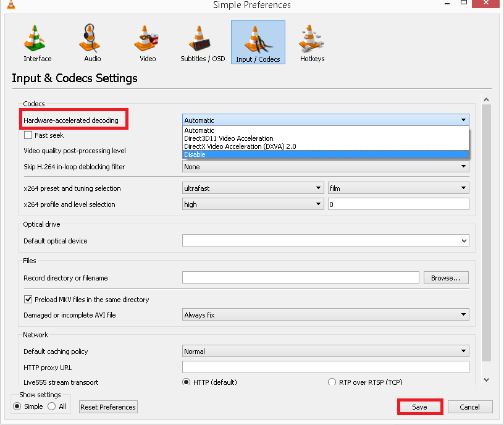
Task: Open the x264 tuning film dropdown
Action: click(x=398, y=188)
